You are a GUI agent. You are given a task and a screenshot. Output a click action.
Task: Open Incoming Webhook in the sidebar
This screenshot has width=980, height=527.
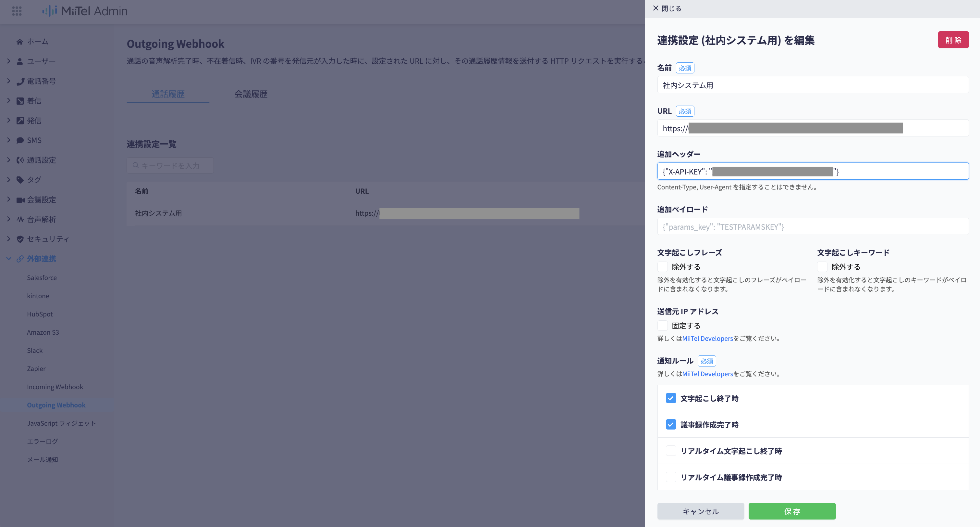(x=55, y=387)
